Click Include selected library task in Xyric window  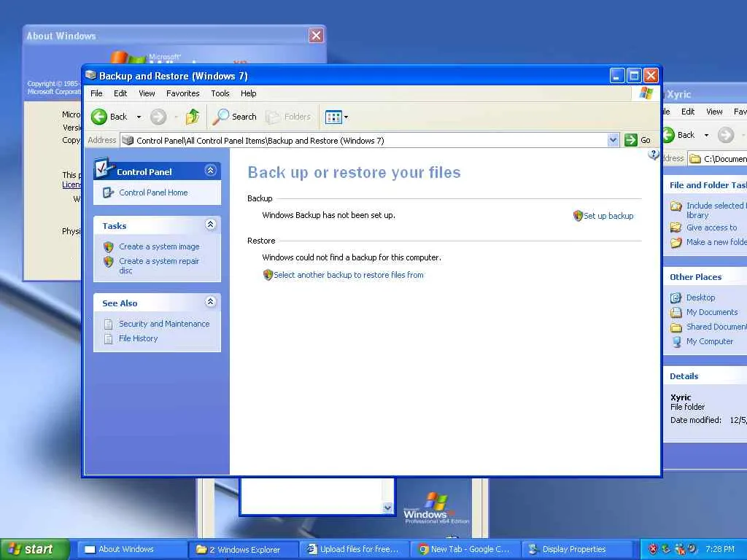point(716,210)
